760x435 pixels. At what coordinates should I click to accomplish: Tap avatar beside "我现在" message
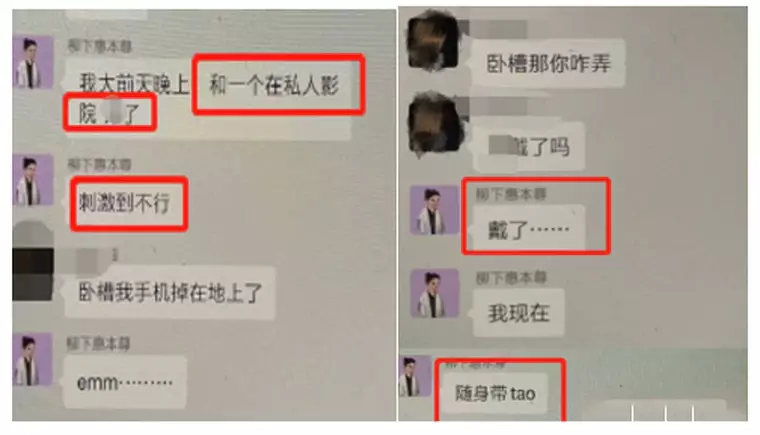pos(435,293)
